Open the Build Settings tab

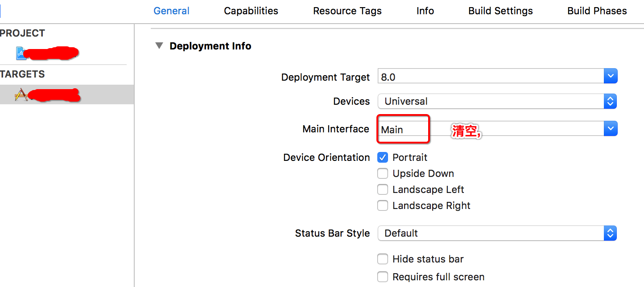point(500,11)
